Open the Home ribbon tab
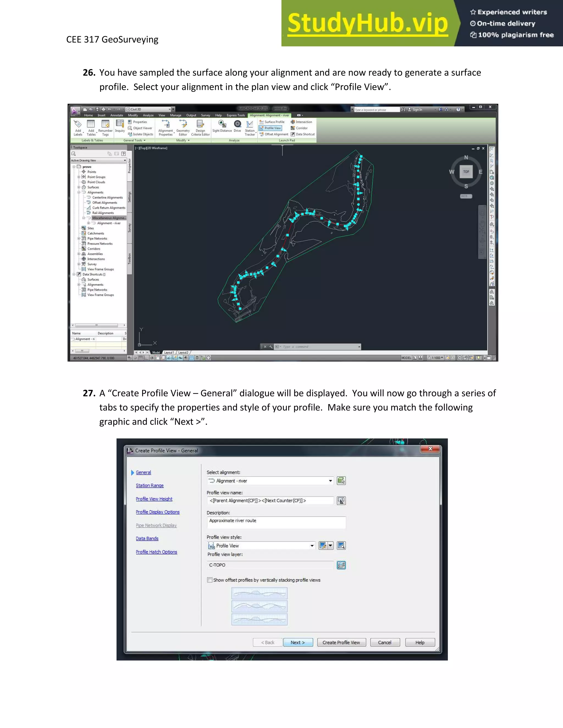Image resolution: width=563 pixels, height=728 pixels. (x=89, y=115)
